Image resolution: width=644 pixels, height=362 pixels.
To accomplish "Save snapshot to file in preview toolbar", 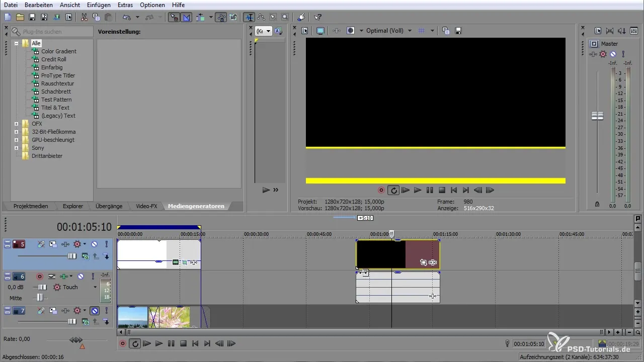I will pyautogui.click(x=458, y=31).
